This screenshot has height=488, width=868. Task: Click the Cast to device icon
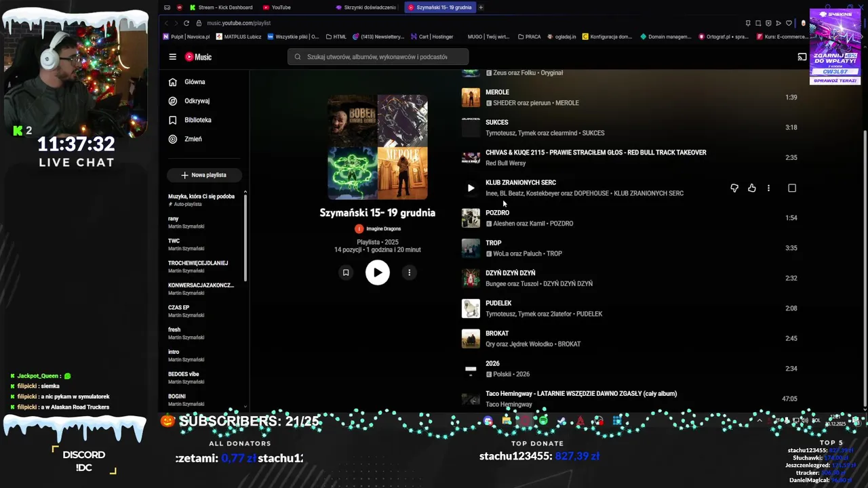[802, 57]
